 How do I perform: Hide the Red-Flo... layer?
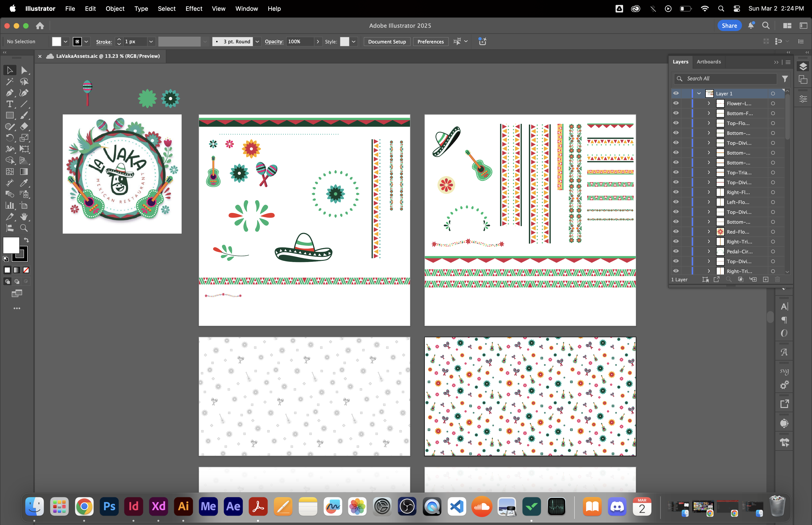[676, 232]
